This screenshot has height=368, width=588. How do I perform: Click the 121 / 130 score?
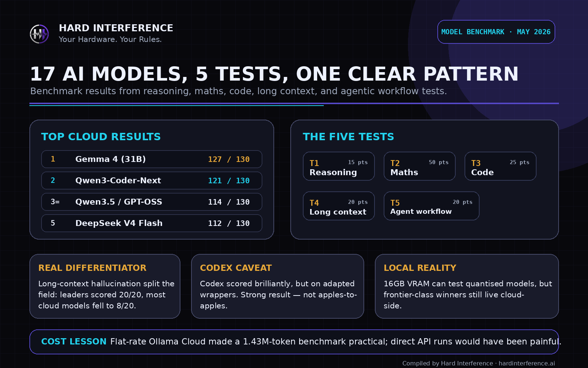pos(229,181)
